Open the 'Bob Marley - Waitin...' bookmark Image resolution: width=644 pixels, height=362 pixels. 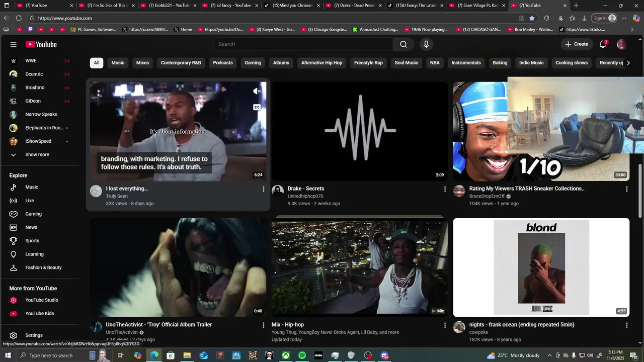[529, 30]
